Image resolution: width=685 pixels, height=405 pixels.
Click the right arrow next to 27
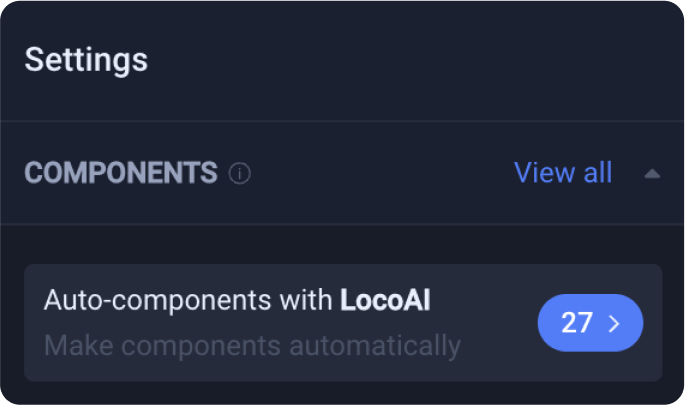tap(615, 323)
